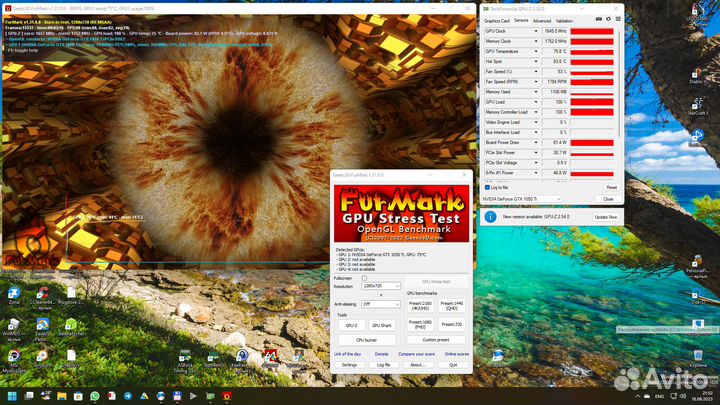Open the Online scores link
This screenshot has height=405, width=720.
pyautogui.click(x=456, y=354)
